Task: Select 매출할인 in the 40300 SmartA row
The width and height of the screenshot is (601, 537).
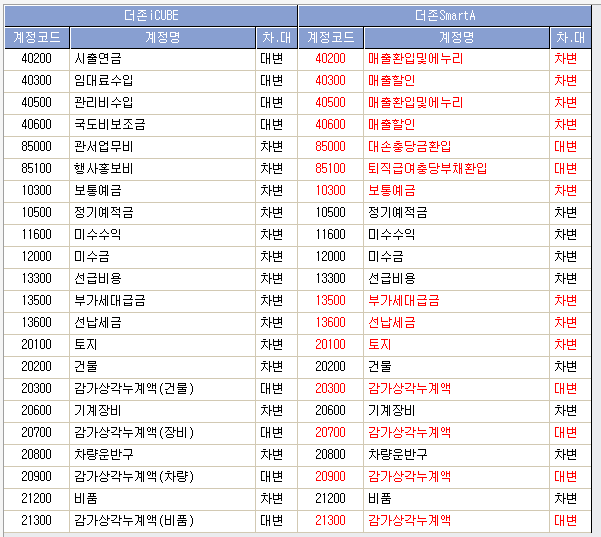Action: (x=456, y=81)
